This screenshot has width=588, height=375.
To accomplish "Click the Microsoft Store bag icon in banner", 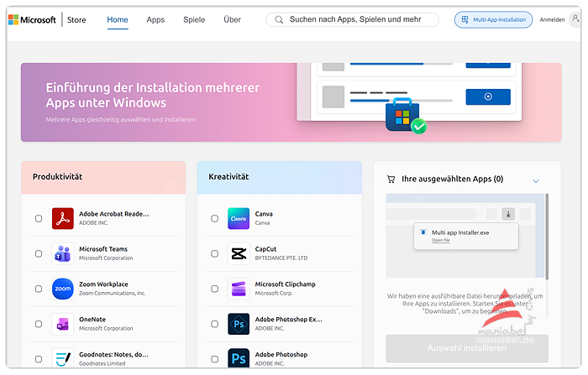I will click(403, 116).
